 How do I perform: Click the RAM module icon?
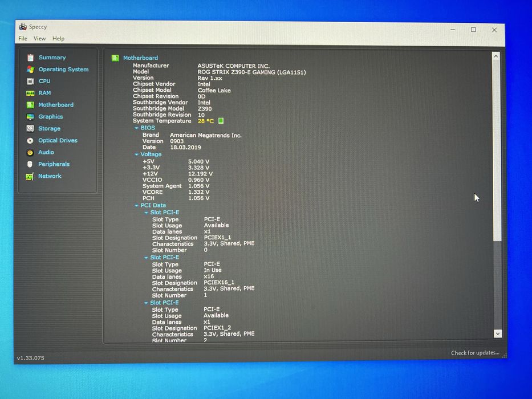click(x=30, y=93)
